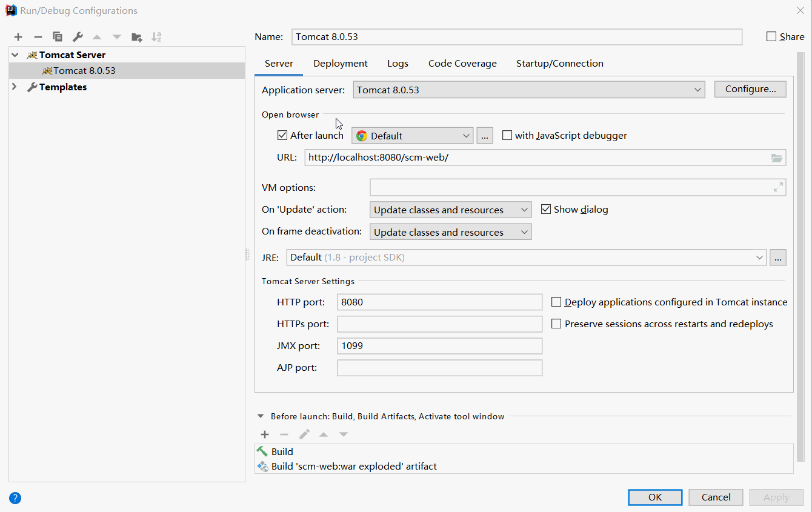The image size is (812, 512).
Task: Open the Code Coverage tab
Action: [x=462, y=63]
